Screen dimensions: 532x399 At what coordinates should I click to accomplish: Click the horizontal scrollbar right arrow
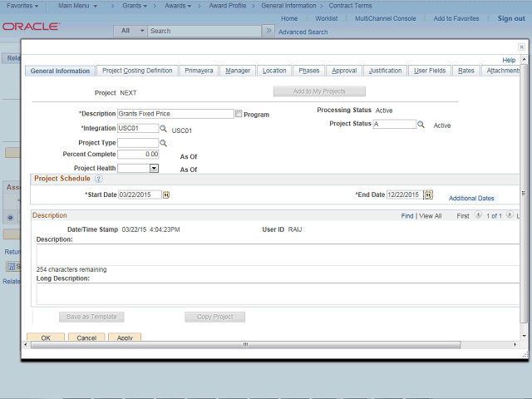tap(515, 345)
